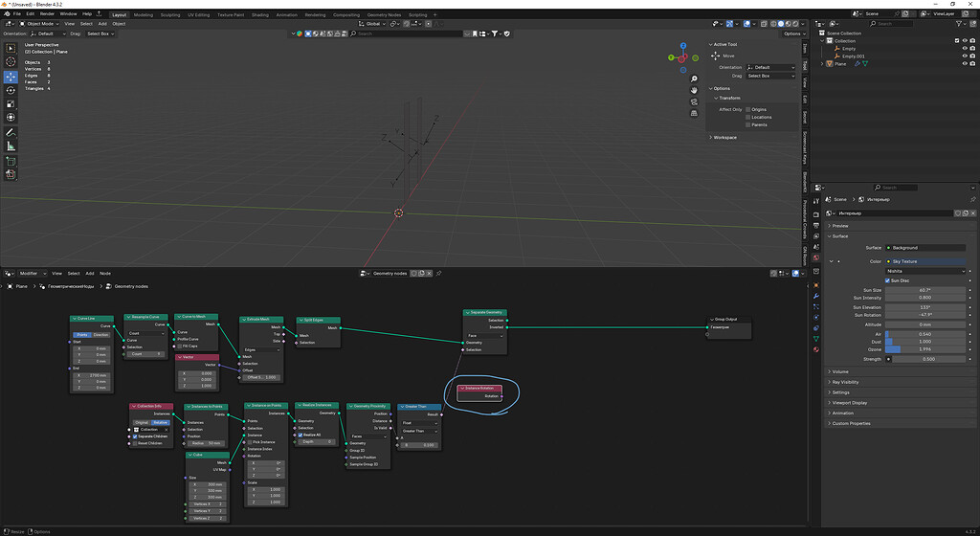
Task: Open the Nishita sky type dropdown
Action: pyautogui.click(x=925, y=271)
